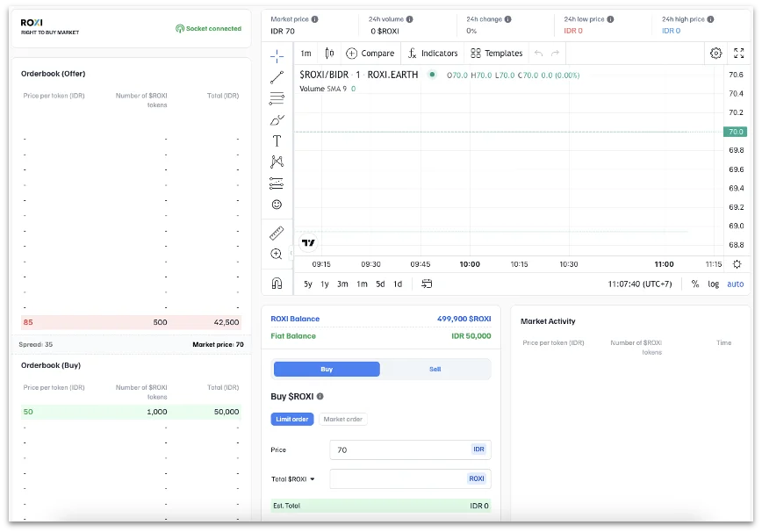762x532 pixels.
Task: Open the emoji icons tool
Action: pos(277,205)
